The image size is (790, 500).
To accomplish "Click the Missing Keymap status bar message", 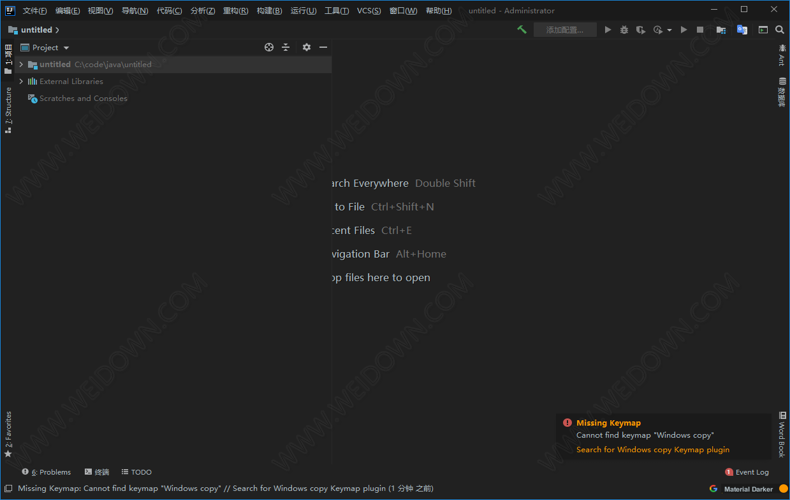I will click(226, 488).
